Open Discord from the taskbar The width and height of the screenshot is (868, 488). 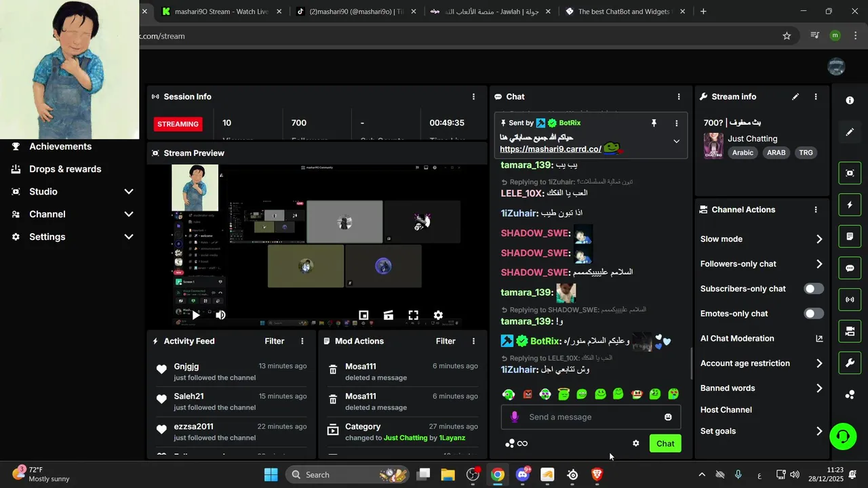point(523,474)
